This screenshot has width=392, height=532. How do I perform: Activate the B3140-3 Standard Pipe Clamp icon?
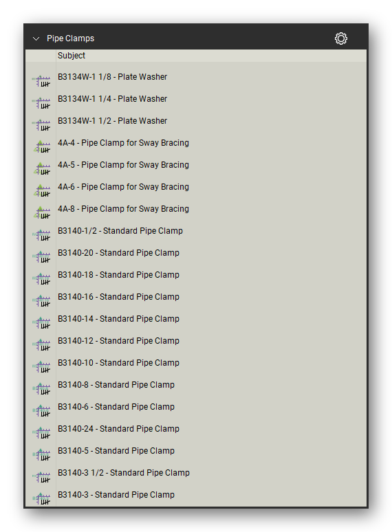click(x=41, y=498)
